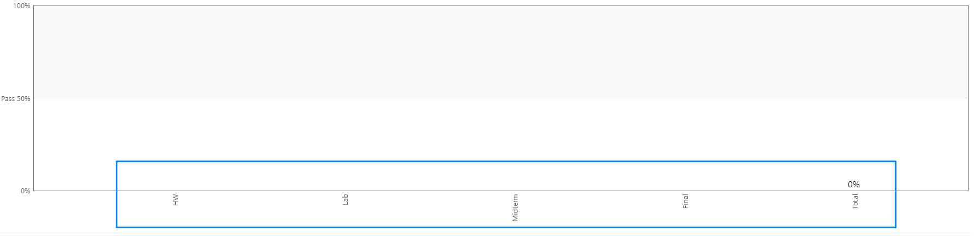980x237 pixels.
Task: Click the Midterm category label
Action: (x=515, y=208)
